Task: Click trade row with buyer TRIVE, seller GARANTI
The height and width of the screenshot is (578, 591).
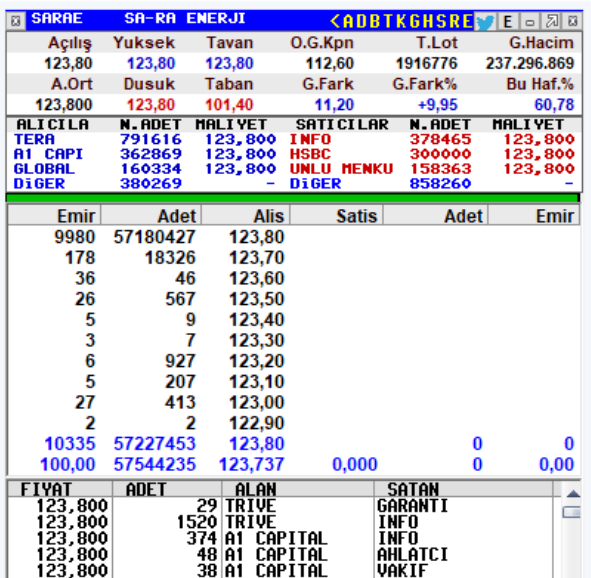Action: pos(280,506)
